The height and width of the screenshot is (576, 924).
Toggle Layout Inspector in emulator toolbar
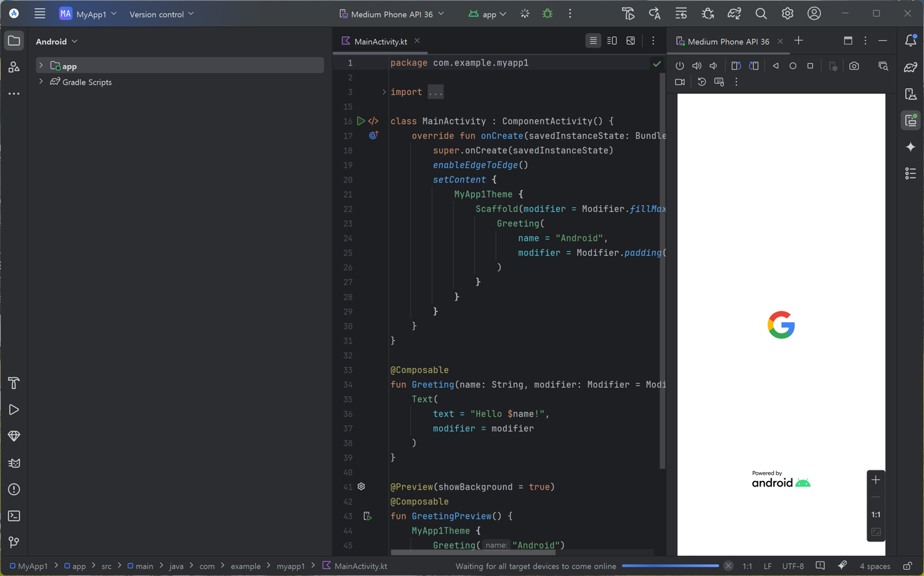pyautogui.click(x=883, y=66)
